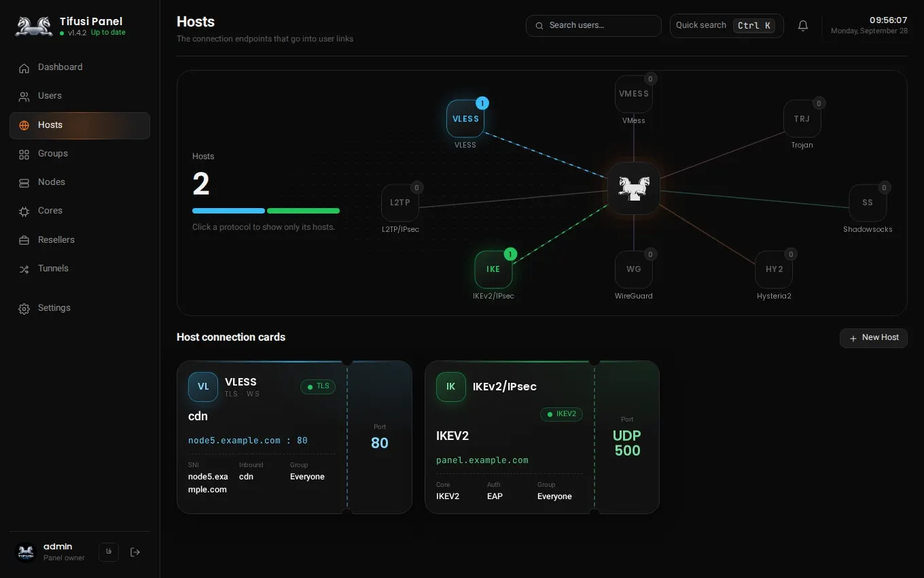Go to Resellers

tap(79, 240)
